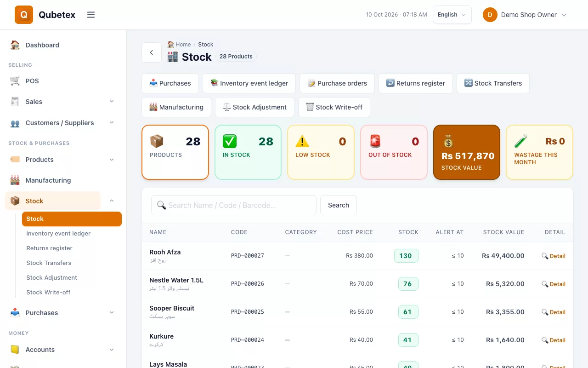Expand the Products sidebar chevron

click(112, 160)
